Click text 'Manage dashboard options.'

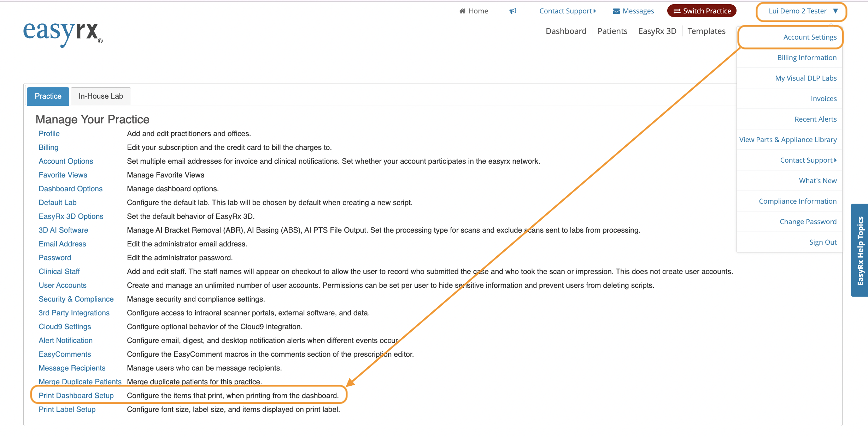(173, 189)
